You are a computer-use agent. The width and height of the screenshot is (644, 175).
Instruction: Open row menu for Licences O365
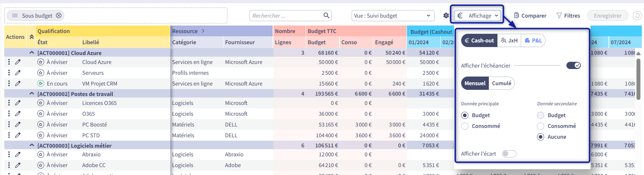tap(9, 103)
